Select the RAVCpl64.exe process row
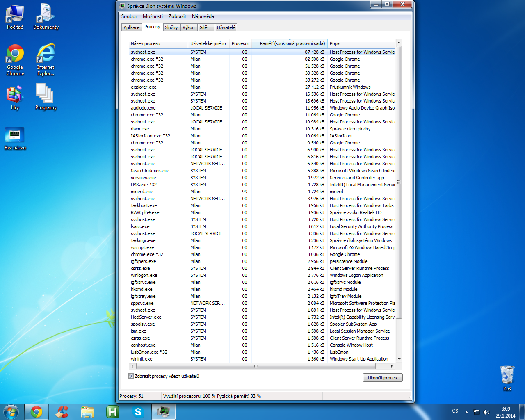Screen dimensions: 525x420 coord(262,212)
